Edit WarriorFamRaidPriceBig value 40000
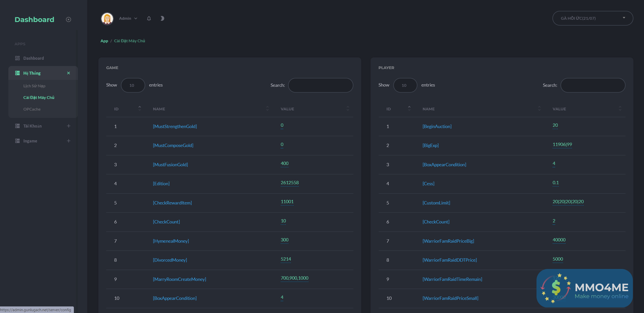Viewport: 644px width, 313px height. [x=559, y=240]
